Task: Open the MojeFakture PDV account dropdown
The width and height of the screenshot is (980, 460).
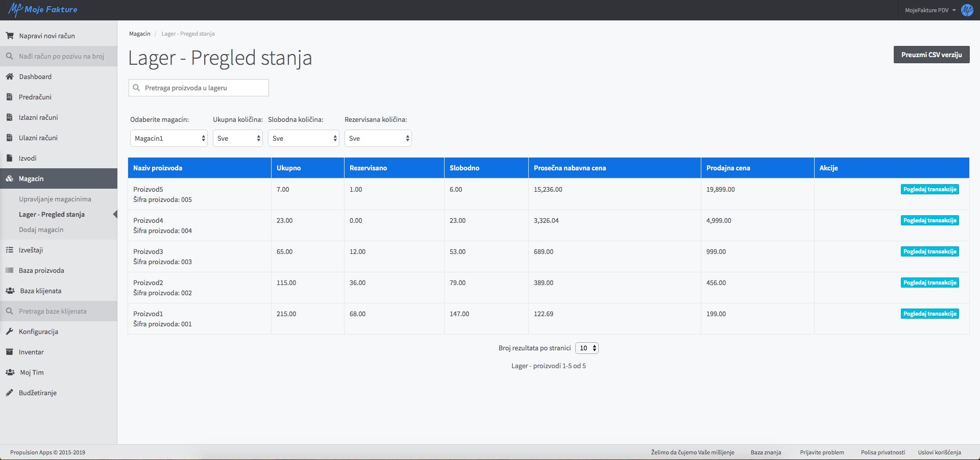Action: (x=930, y=10)
